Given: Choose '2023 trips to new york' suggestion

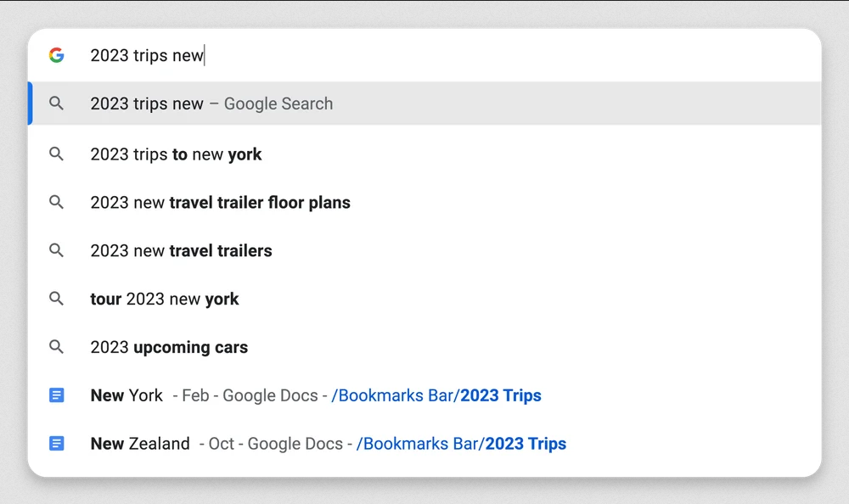Looking at the screenshot, I should coord(176,154).
